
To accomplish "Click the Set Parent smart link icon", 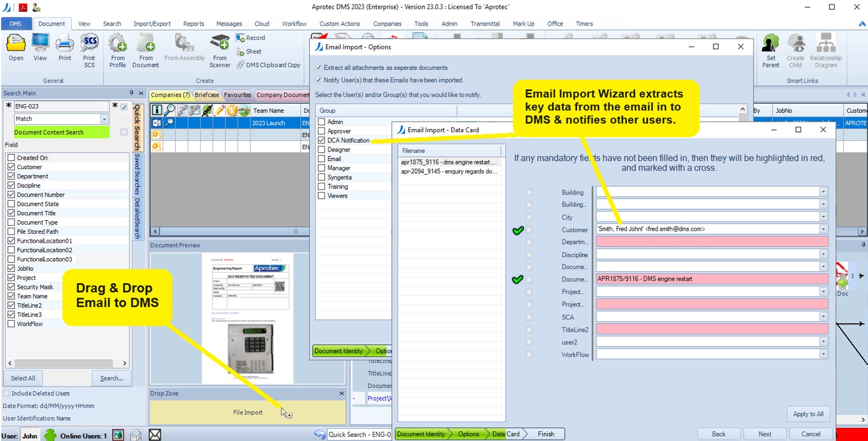I will coord(771,43).
